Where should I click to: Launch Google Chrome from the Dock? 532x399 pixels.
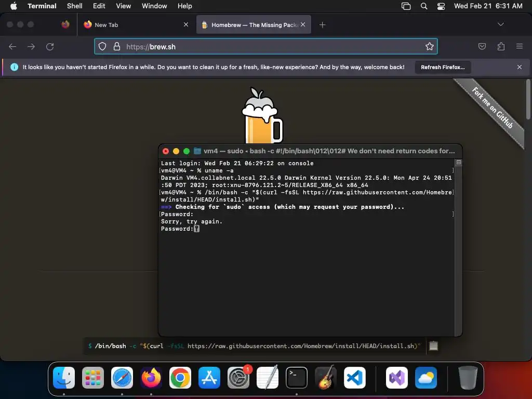180,378
